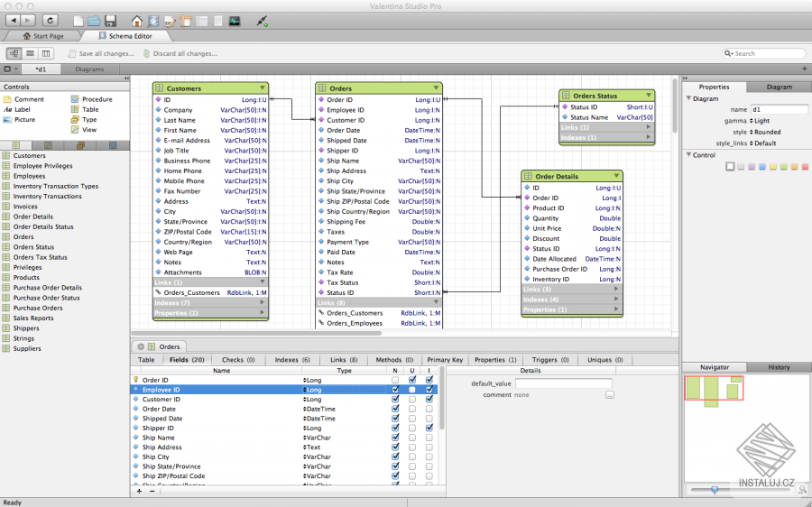Open the gamma Light dropdown
Viewport: 812px width, 507px height.
760,121
